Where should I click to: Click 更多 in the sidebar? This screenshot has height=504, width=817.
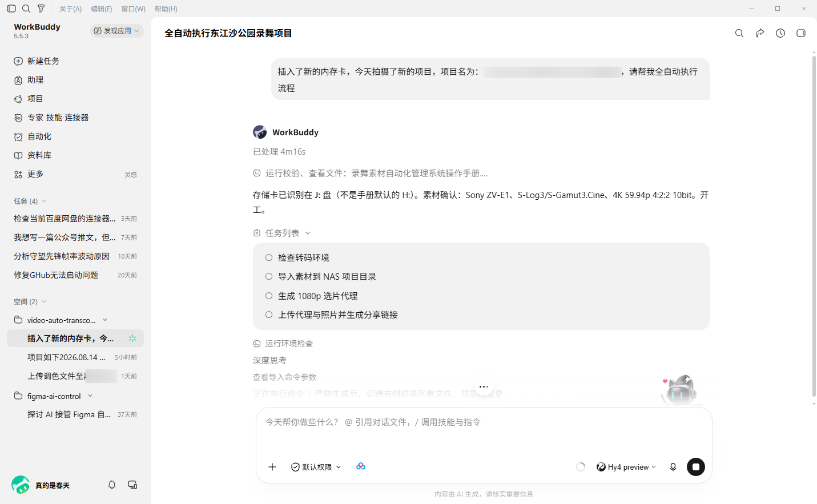[x=75, y=174]
